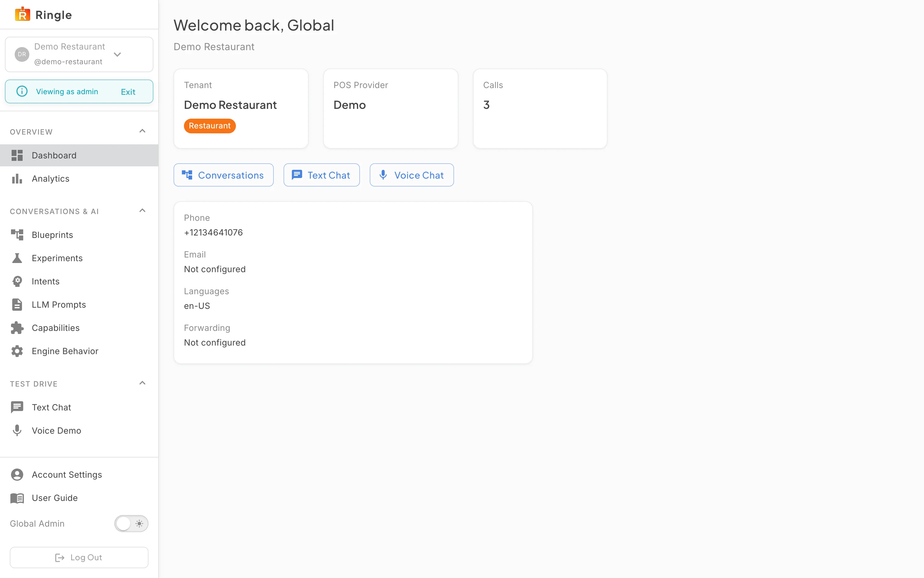
Task: Open Voice Demo in sidebar
Action: click(x=79, y=431)
